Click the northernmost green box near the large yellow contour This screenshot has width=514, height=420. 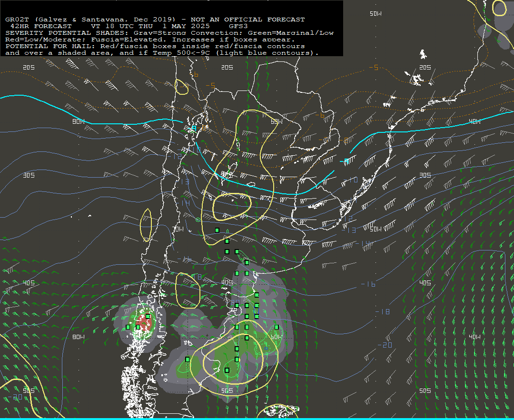point(217,230)
